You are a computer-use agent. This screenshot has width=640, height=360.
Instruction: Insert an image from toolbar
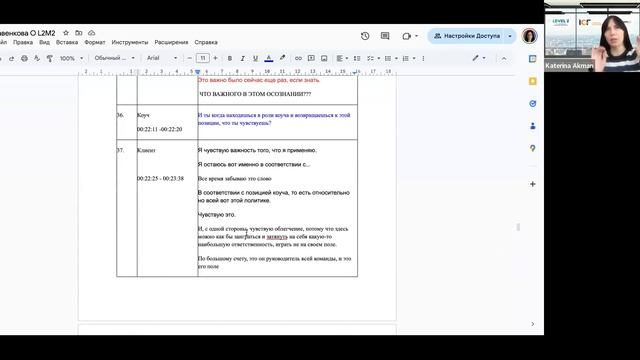coord(324,58)
